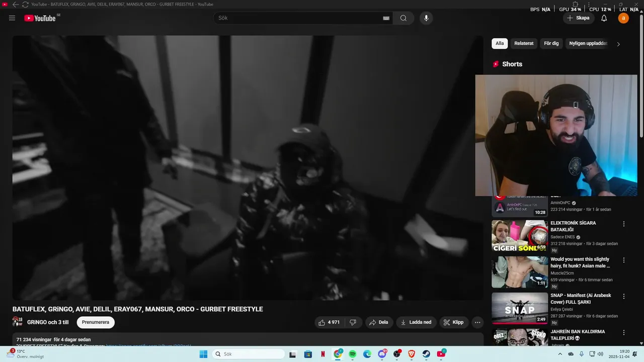644x362 pixels.
Task: Open Microsoft Store from the taskbar
Action: point(308,354)
